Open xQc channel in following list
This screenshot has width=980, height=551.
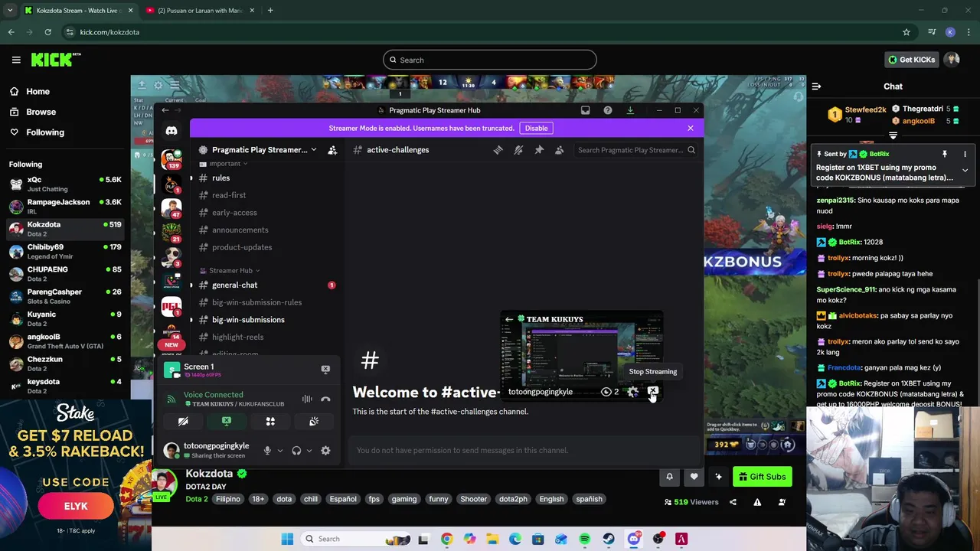point(64,184)
